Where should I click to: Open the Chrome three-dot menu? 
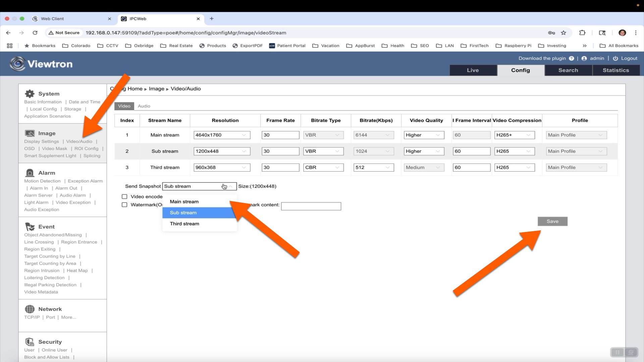pos(636,33)
